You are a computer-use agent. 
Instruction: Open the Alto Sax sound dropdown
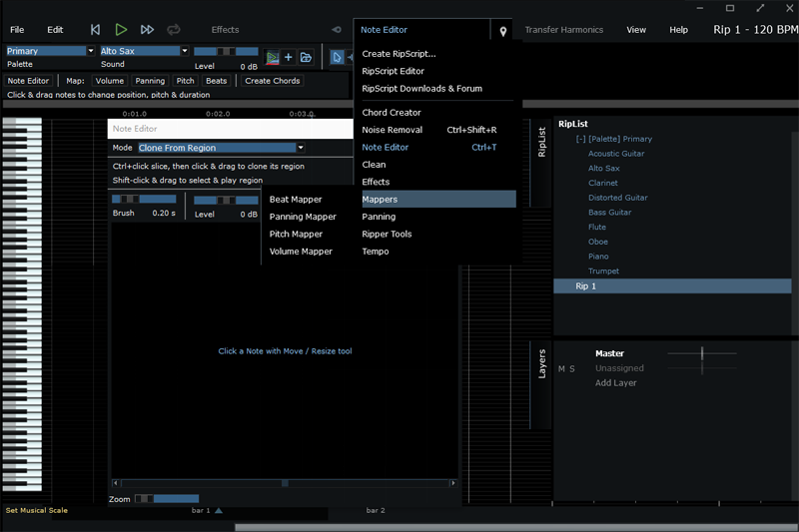click(143, 51)
